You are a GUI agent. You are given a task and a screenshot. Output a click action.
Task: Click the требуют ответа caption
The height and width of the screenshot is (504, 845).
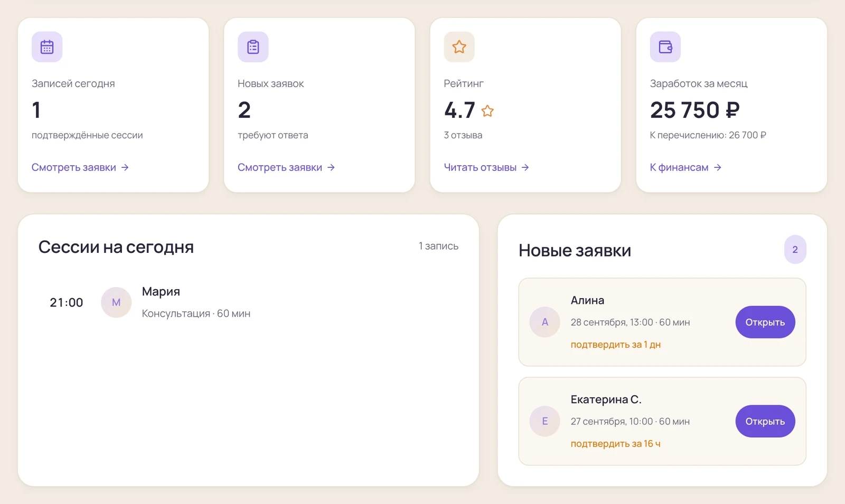coord(273,135)
